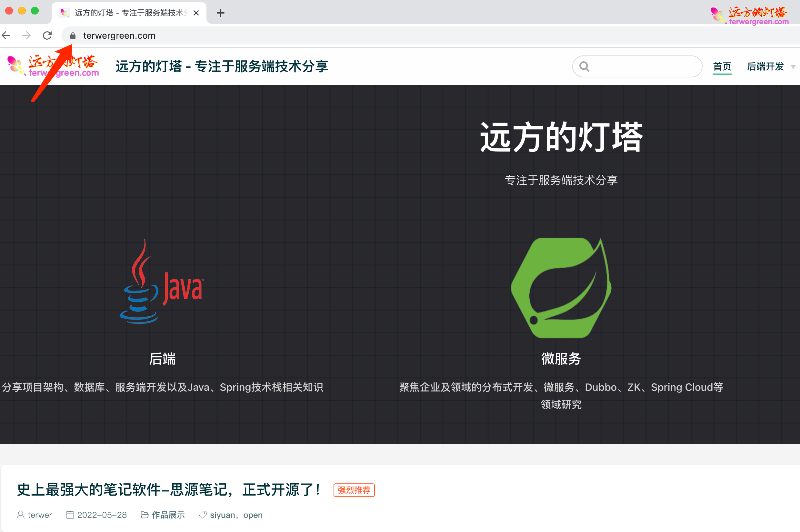Close the 远方的灯塔 browser tab

click(196, 13)
